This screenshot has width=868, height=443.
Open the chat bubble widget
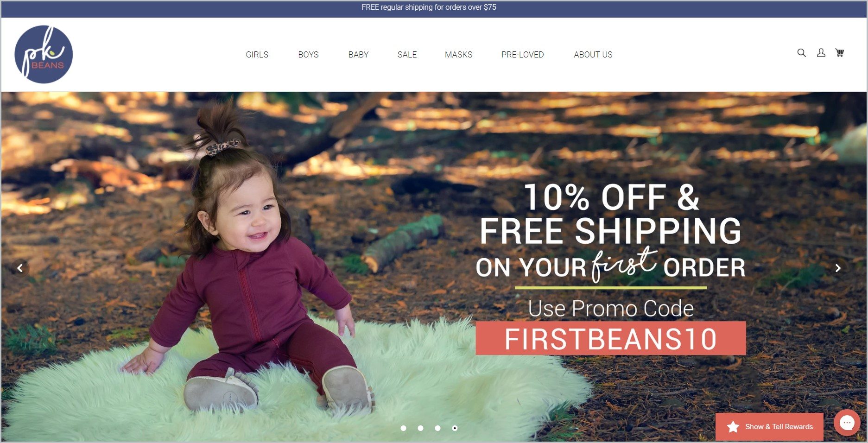pos(847,423)
